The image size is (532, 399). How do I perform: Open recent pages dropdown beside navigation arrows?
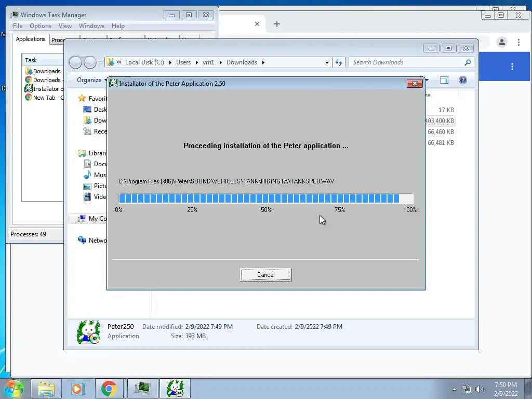[100, 63]
